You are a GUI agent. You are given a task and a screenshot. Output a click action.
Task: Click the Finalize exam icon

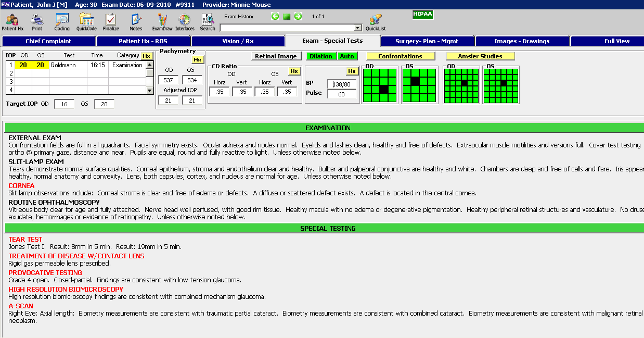point(110,20)
